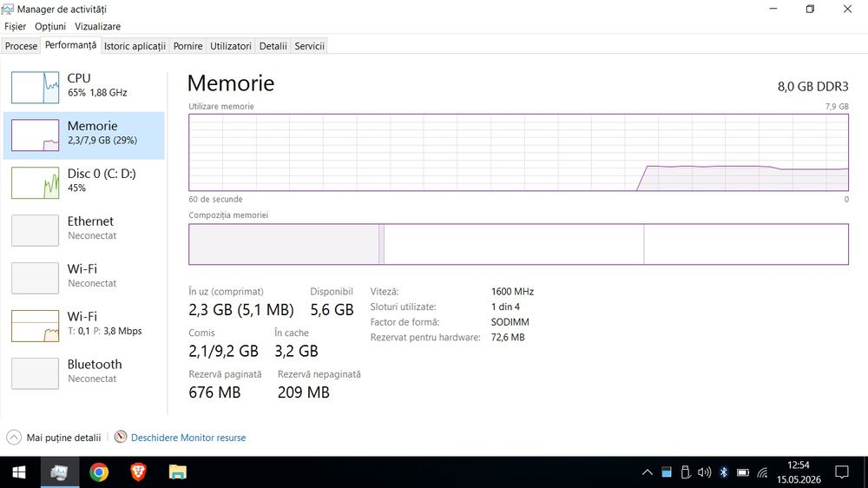Open the clock showing 12:54
The width and height of the screenshot is (868, 488).
[x=799, y=472]
